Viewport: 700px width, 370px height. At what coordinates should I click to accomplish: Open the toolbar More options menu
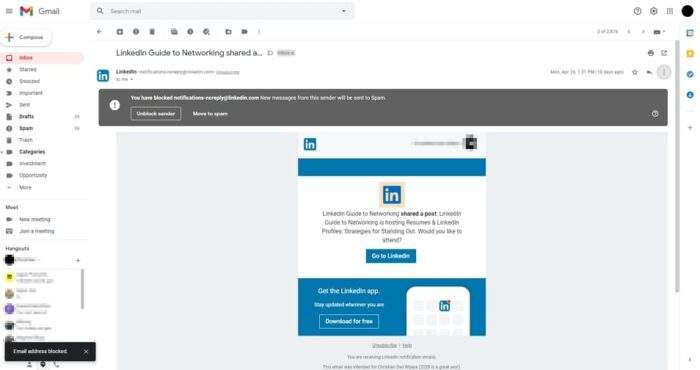pyautogui.click(x=259, y=32)
